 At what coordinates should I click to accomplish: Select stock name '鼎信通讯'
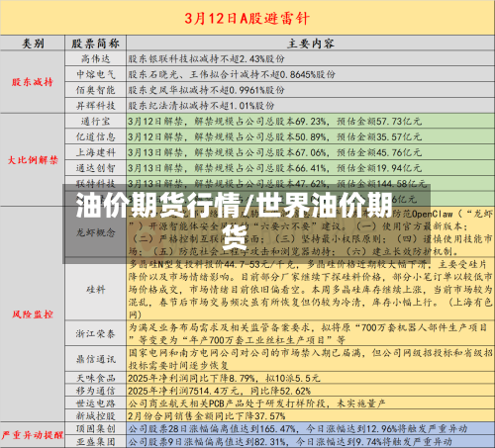click(x=95, y=359)
